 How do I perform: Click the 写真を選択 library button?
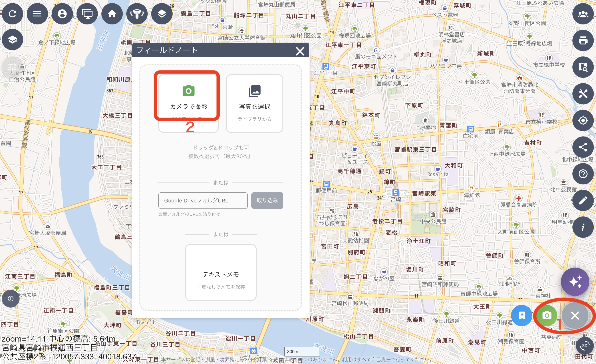click(254, 104)
